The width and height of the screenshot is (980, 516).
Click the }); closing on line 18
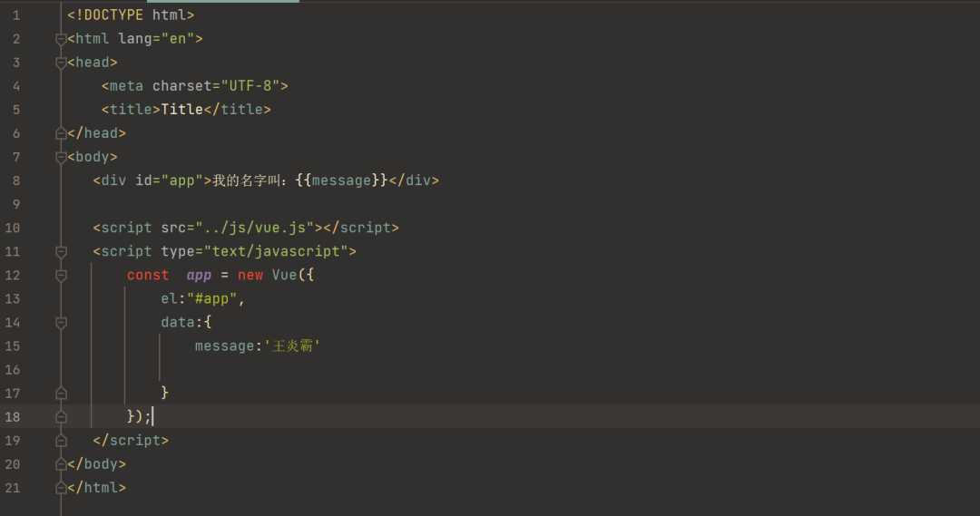point(139,416)
